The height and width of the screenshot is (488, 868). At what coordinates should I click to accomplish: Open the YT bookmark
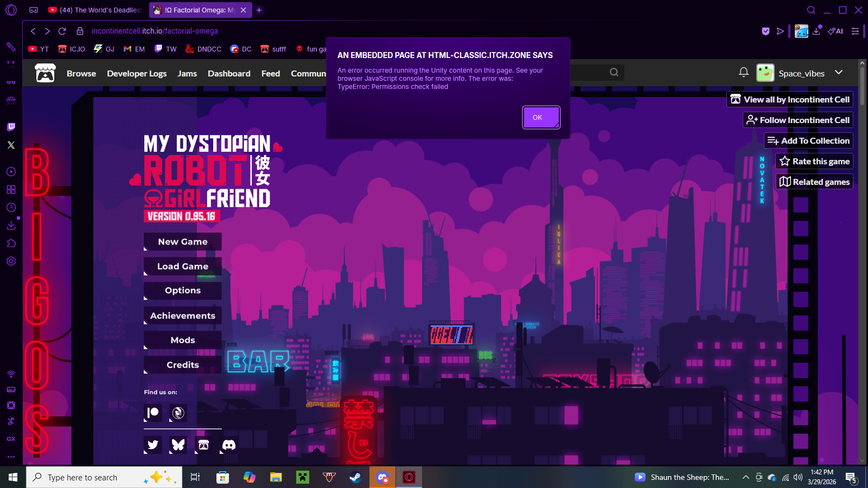tap(39, 49)
